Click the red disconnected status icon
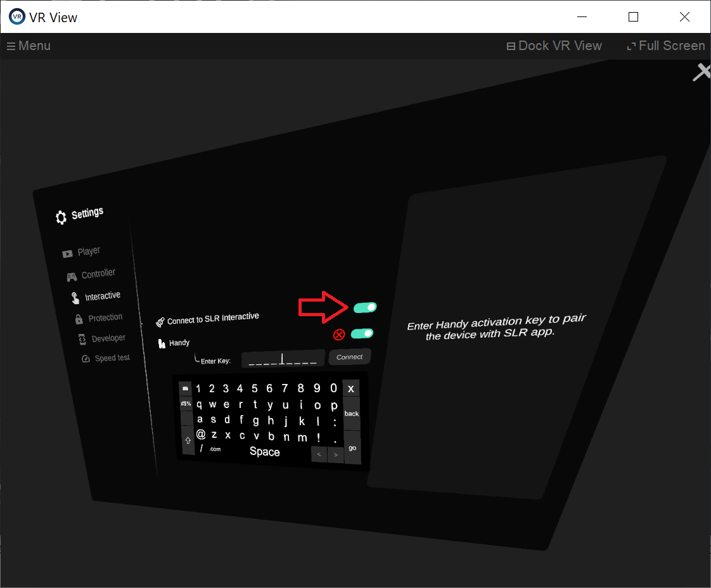This screenshot has height=588, width=711. 339,335
